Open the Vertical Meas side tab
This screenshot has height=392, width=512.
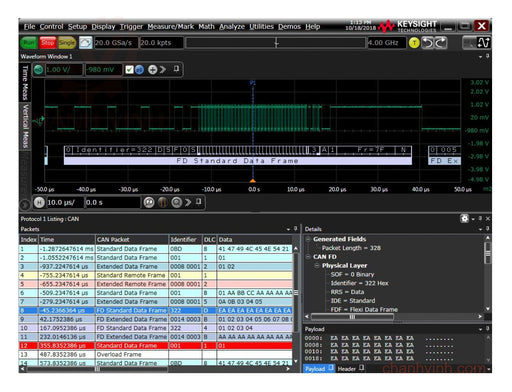(x=25, y=126)
